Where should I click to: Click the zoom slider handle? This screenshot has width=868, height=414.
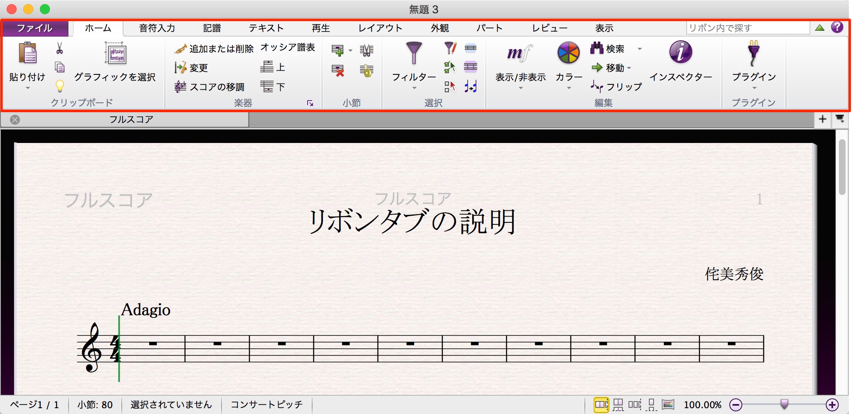tap(784, 404)
